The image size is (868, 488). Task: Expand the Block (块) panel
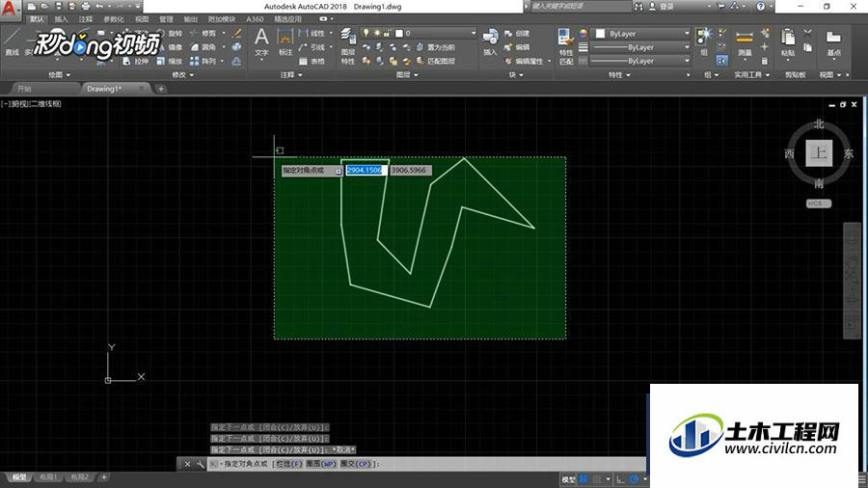click(x=516, y=74)
